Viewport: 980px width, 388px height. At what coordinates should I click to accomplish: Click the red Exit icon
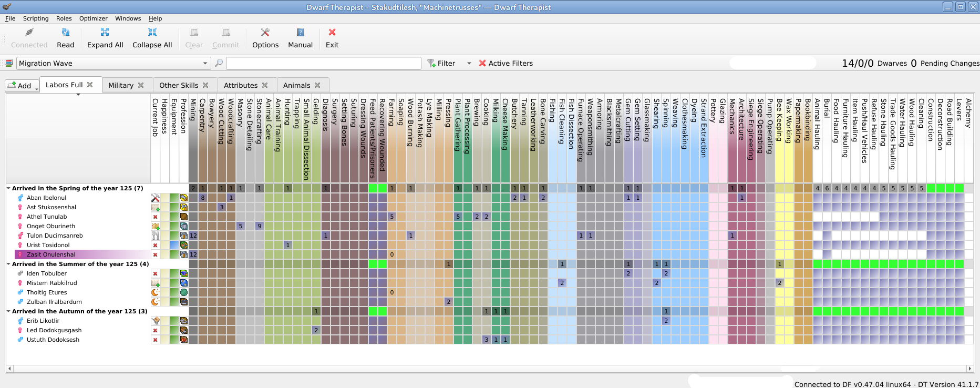[332, 33]
